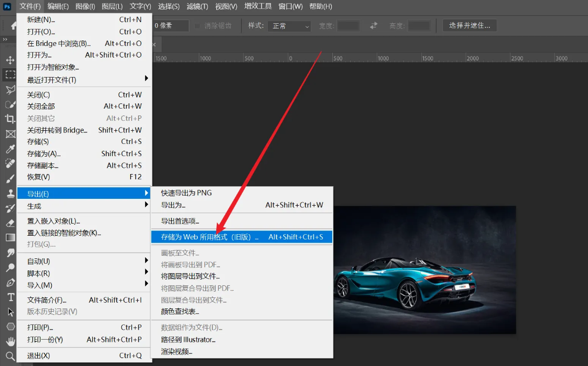Choose 存储为(A)... in File menu
This screenshot has height=366, width=588.
pos(85,154)
